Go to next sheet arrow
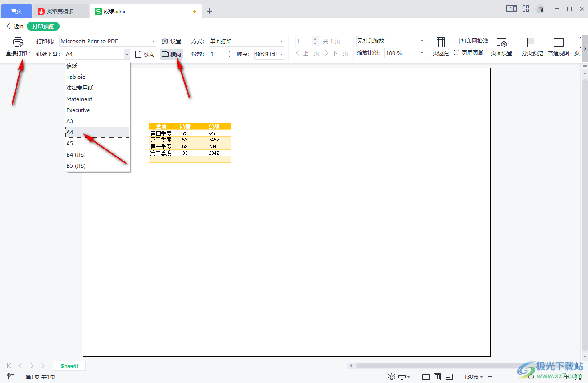The width and height of the screenshot is (588, 383). [x=32, y=366]
